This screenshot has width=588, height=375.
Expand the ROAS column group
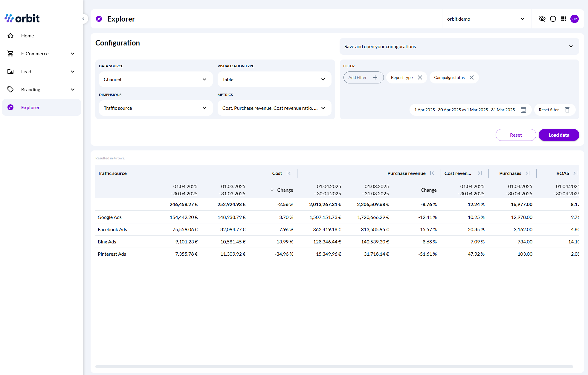point(575,173)
